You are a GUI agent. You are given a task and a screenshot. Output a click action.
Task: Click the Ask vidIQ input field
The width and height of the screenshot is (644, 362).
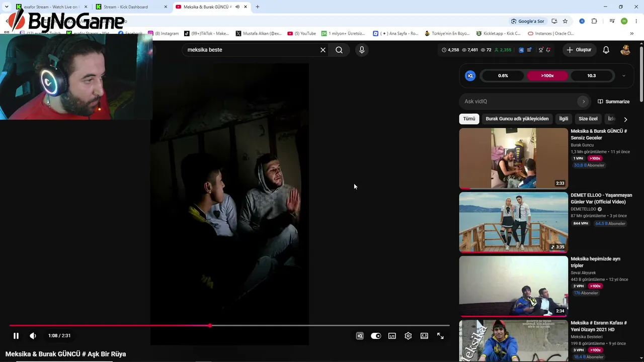520,102
